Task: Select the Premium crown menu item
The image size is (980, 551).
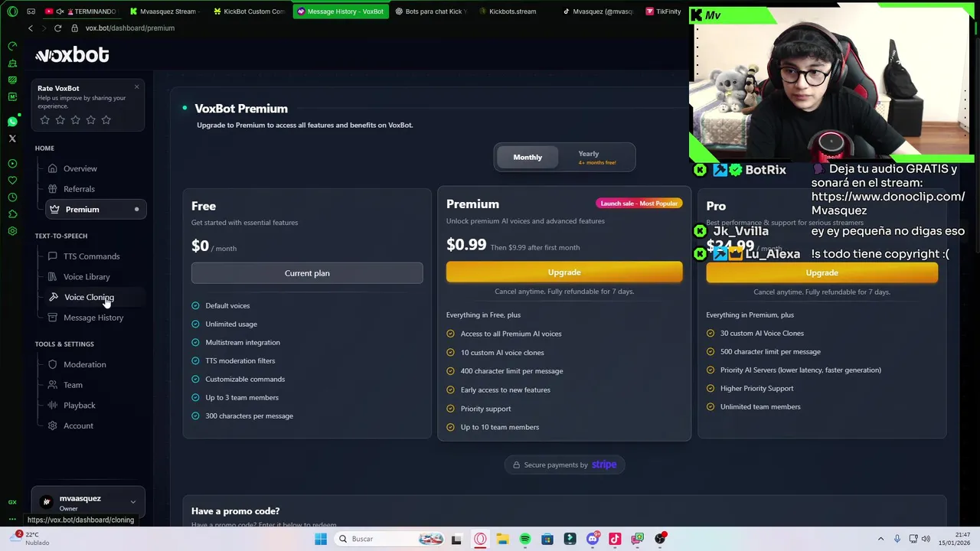Action: pyautogui.click(x=95, y=210)
